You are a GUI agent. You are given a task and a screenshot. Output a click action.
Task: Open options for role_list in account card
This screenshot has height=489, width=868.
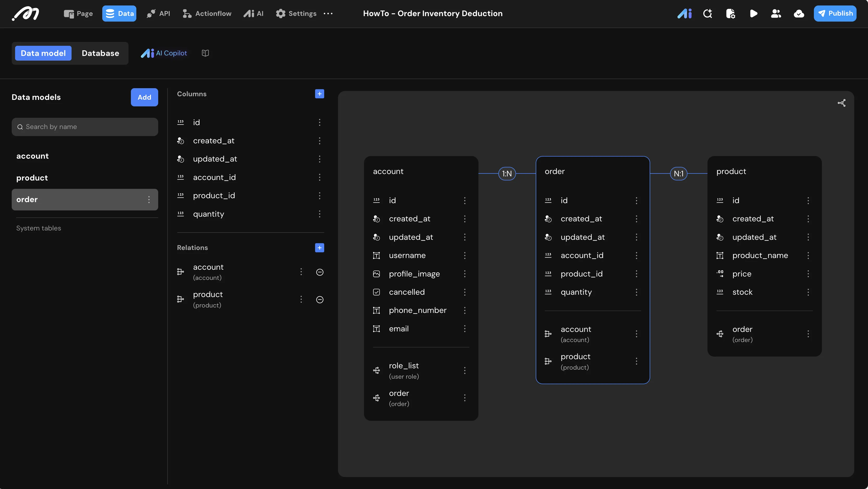[x=465, y=370]
